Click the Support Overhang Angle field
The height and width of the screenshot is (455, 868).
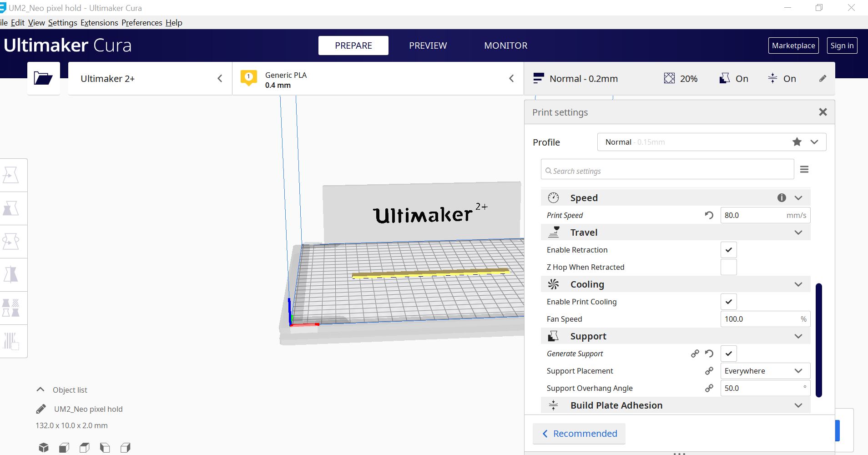[x=765, y=388]
